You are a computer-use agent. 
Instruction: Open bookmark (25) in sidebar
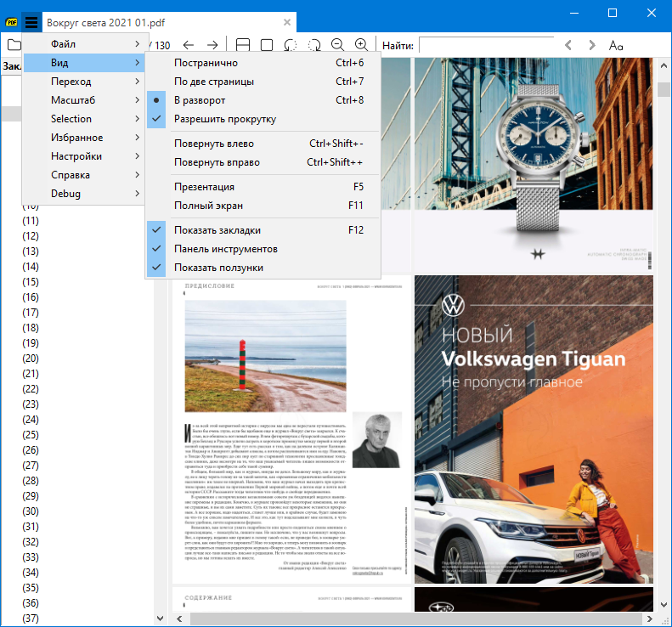(31, 435)
